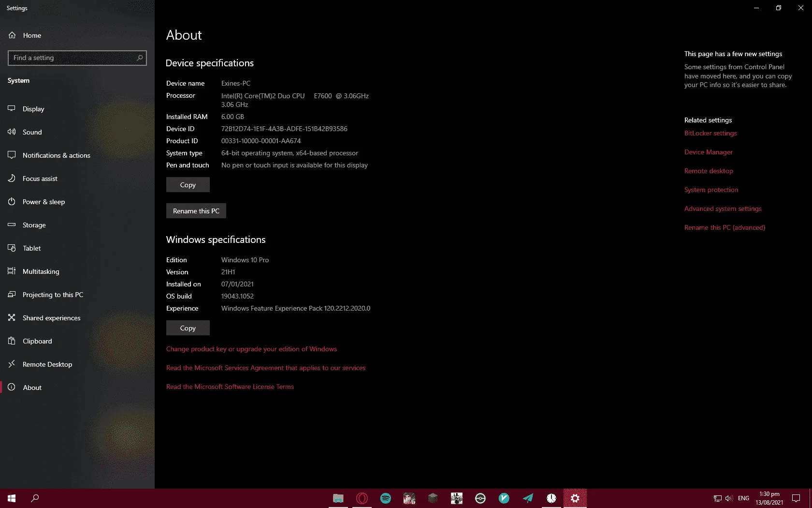The image size is (812, 508).
Task: Open the Focus assist page
Action: point(77,179)
